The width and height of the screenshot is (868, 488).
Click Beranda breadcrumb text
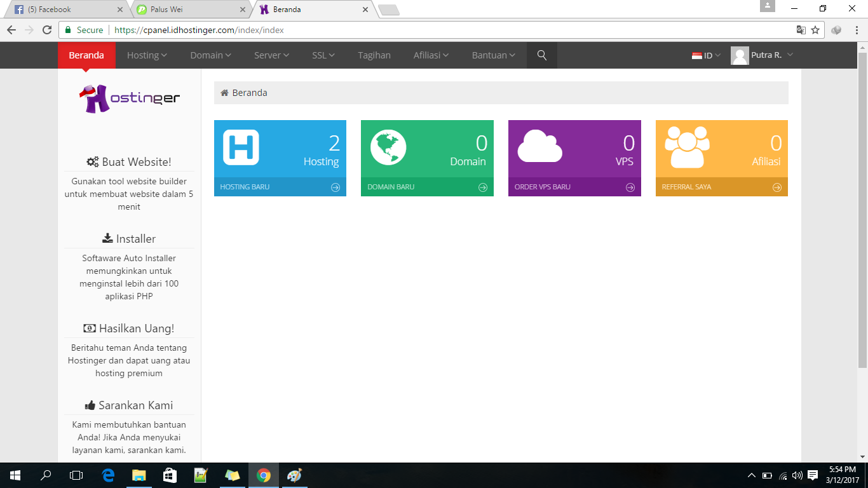pos(250,93)
